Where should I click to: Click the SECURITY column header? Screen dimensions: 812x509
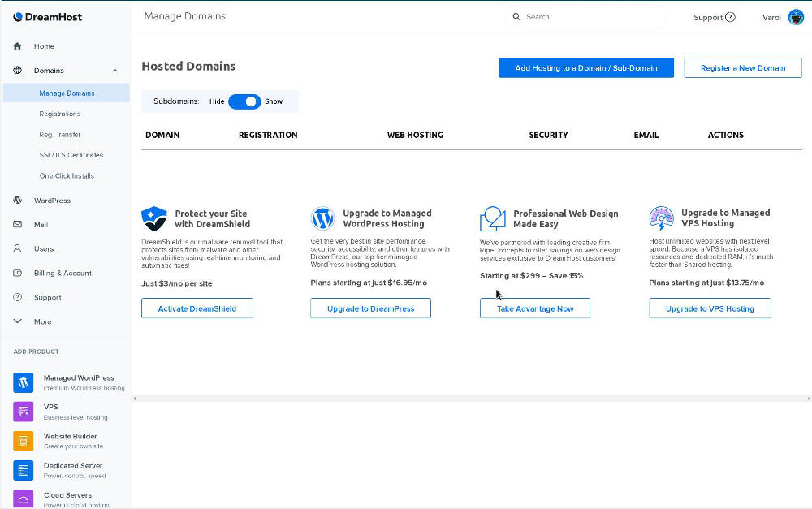tap(548, 135)
